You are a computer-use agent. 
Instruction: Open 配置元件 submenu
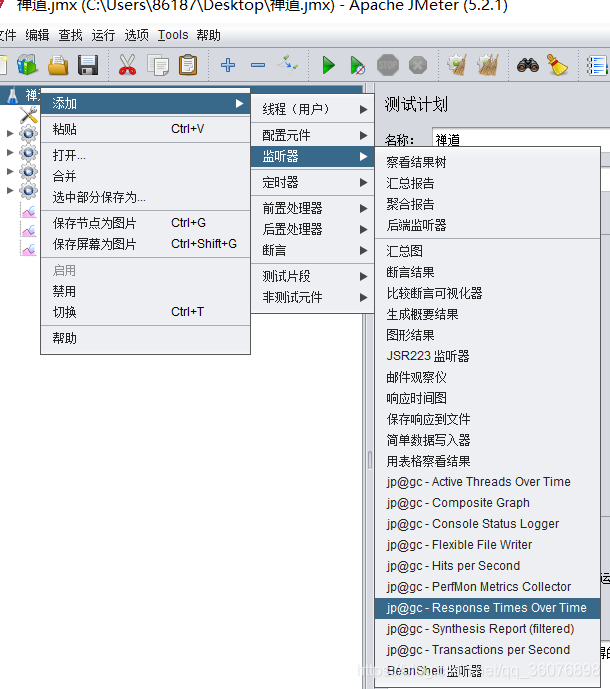[312, 135]
